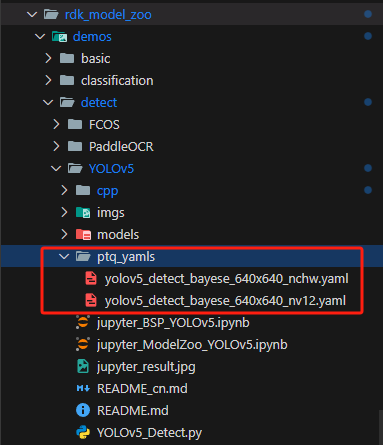383x445 pixels.
Task: Click the green imgs folder icon
Action: (x=83, y=213)
